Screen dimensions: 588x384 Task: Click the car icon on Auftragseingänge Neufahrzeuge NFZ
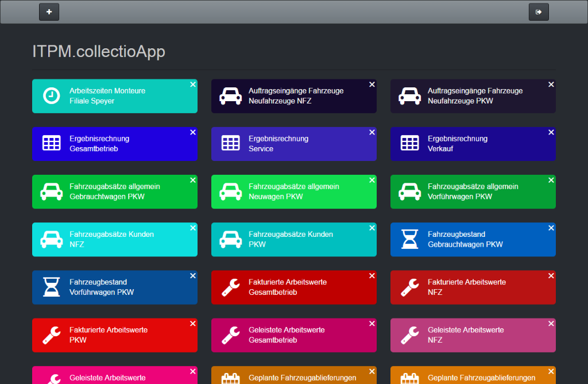[230, 96]
